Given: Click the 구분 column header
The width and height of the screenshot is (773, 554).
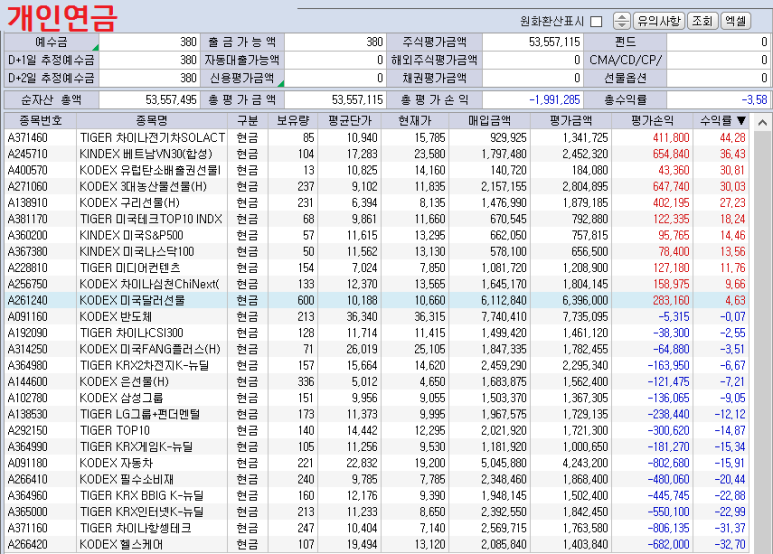Looking at the screenshot, I should click(x=247, y=120).
